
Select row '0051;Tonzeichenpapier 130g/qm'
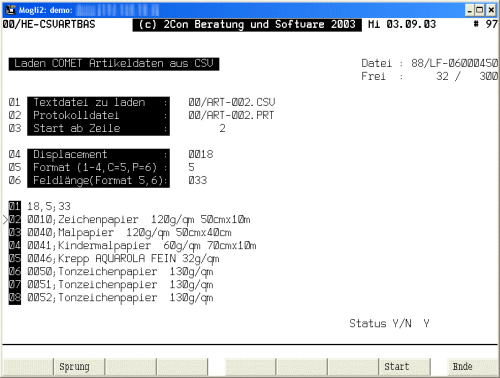coord(120,285)
